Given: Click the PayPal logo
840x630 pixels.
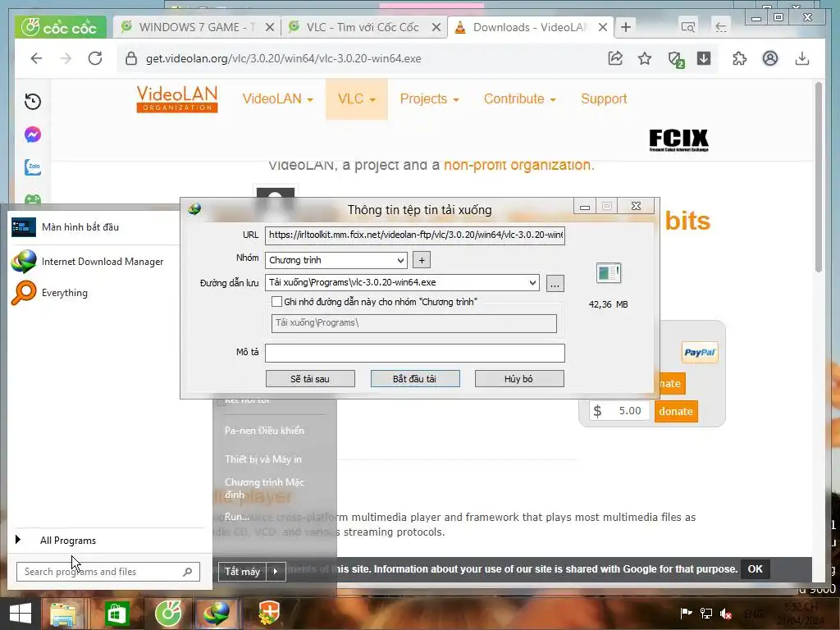Looking at the screenshot, I should [x=700, y=353].
